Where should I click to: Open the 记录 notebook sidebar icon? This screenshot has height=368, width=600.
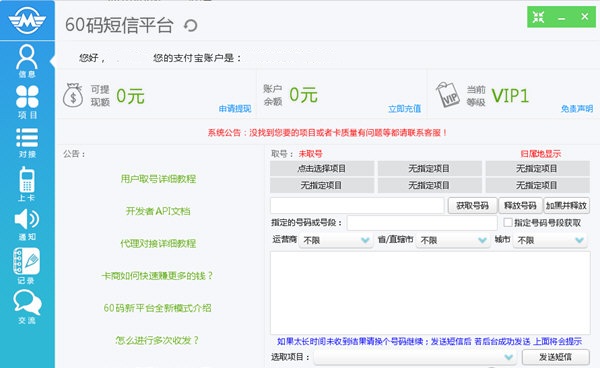[x=26, y=266]
